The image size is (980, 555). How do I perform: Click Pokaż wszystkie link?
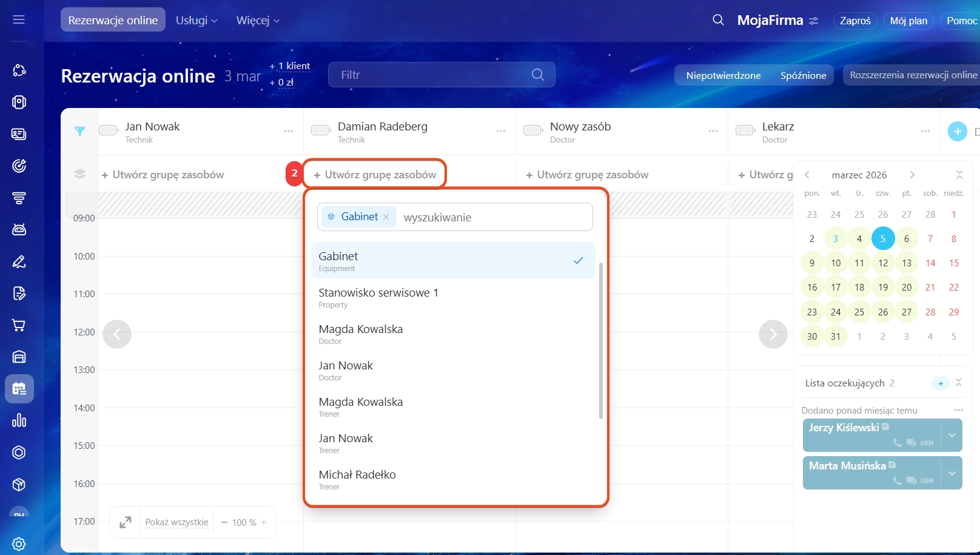[x=176, y=522]
